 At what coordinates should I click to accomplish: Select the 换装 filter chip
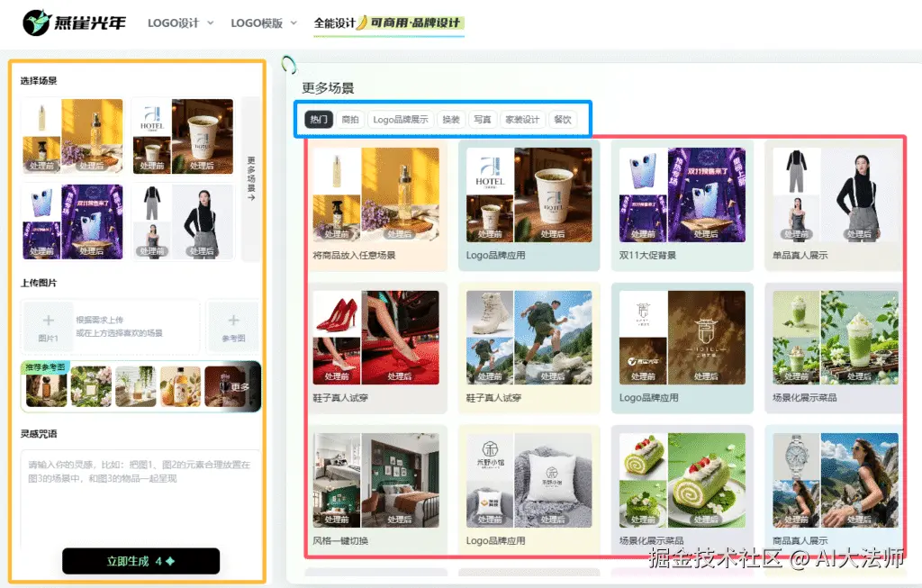(x=450, y=118)
